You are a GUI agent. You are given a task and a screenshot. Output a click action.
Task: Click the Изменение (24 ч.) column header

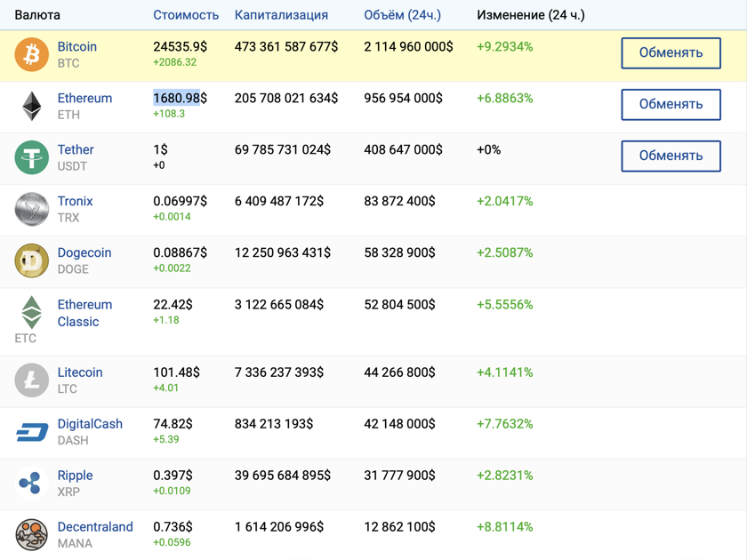531,15
